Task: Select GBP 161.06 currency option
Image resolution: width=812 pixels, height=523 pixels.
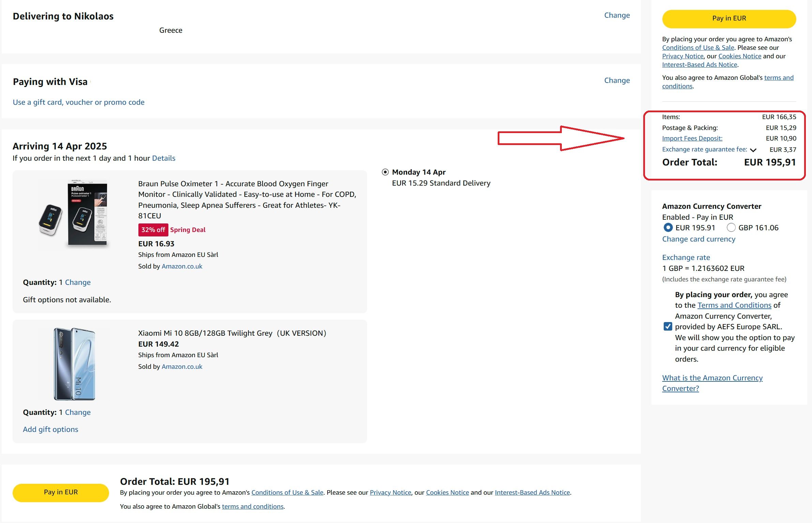Action: (731, 228)
